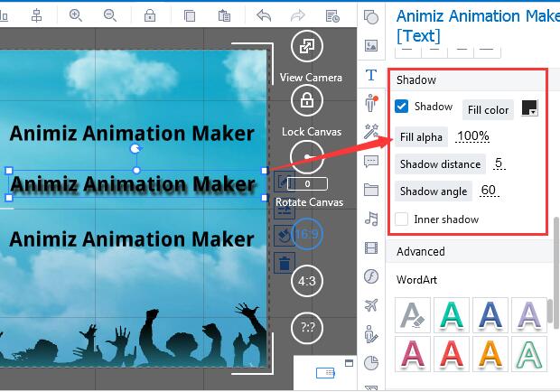Click the rotation handle above selected text
This screenshot has width=560, height=392.
pos(135,148)
